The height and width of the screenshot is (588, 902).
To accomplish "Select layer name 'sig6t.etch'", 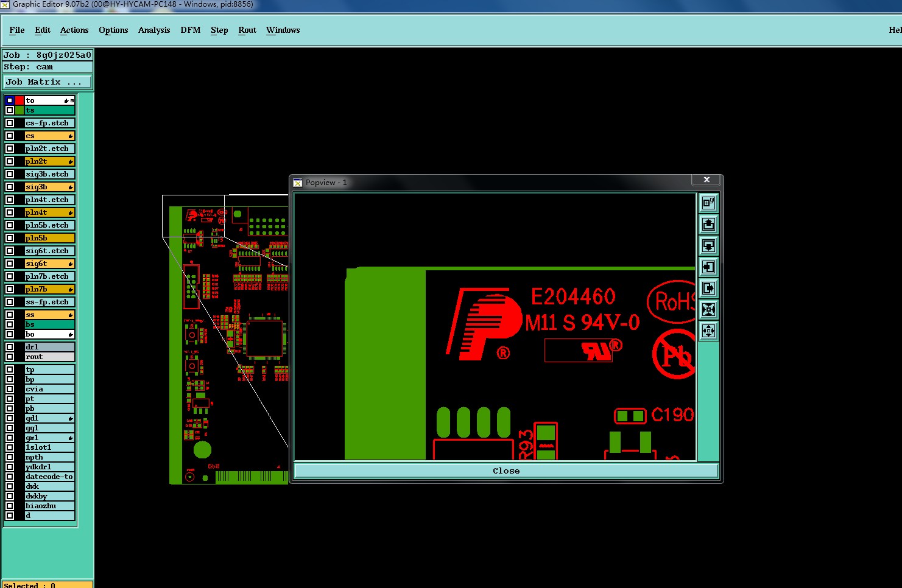I will (50, 251).
